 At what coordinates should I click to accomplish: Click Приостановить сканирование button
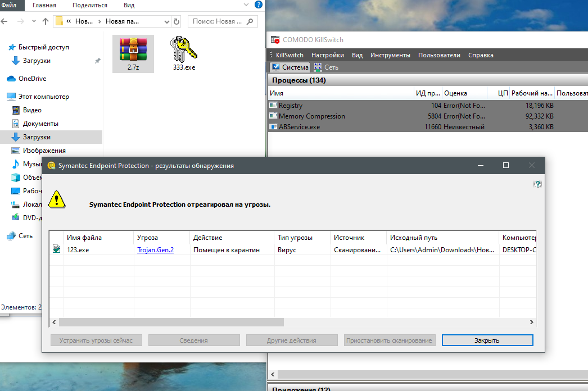(390, 340)
